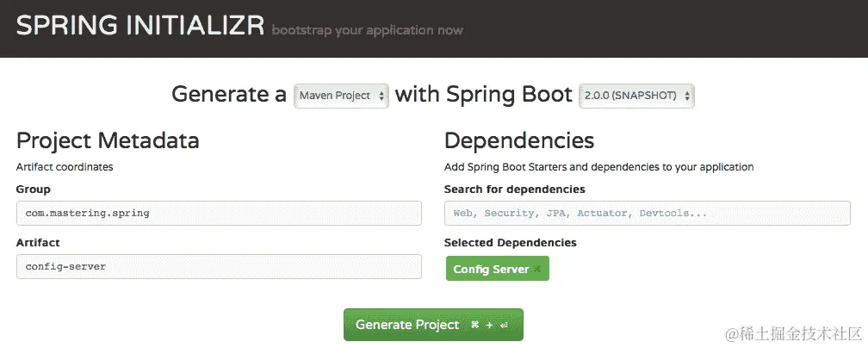Expand the Spring Boot 2.0.0 (SNAPSHOT) version dropdown
Image resolution: width=868 pixels, height=348 pixels.
(635, 95)
